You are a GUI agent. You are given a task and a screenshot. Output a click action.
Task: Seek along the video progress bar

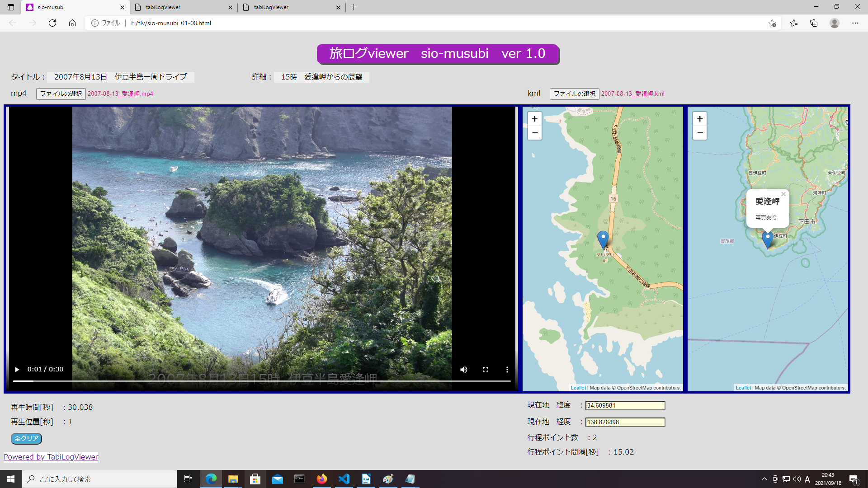(x=262, y=381)
